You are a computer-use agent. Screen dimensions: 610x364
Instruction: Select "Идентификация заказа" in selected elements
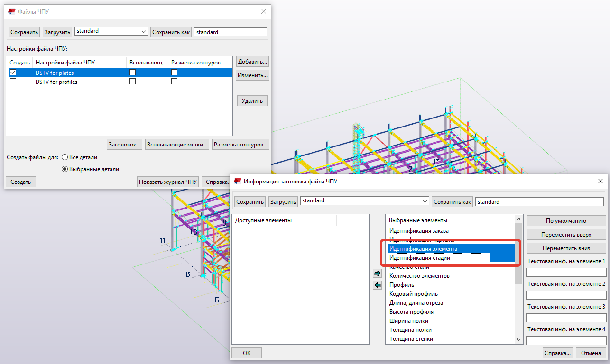tap(418, 231)
